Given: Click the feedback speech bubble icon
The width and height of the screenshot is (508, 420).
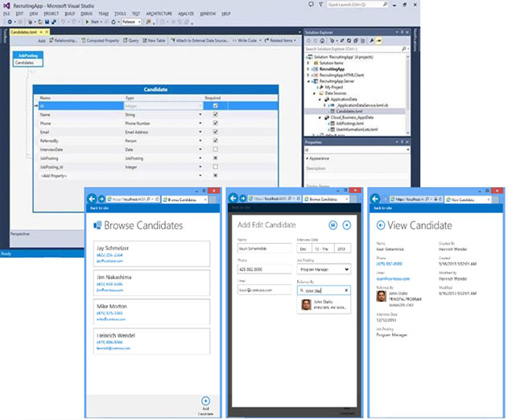Looking at the screenshot, I should coord(311,5).
